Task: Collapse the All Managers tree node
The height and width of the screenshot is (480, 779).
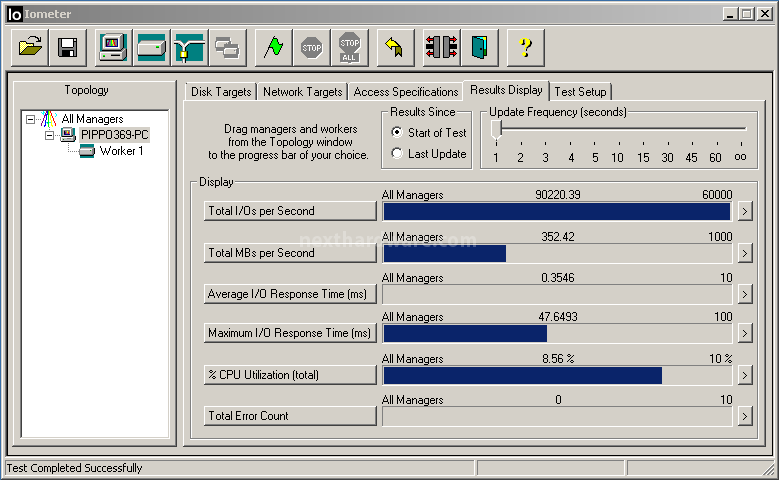Action: (31, 119)
